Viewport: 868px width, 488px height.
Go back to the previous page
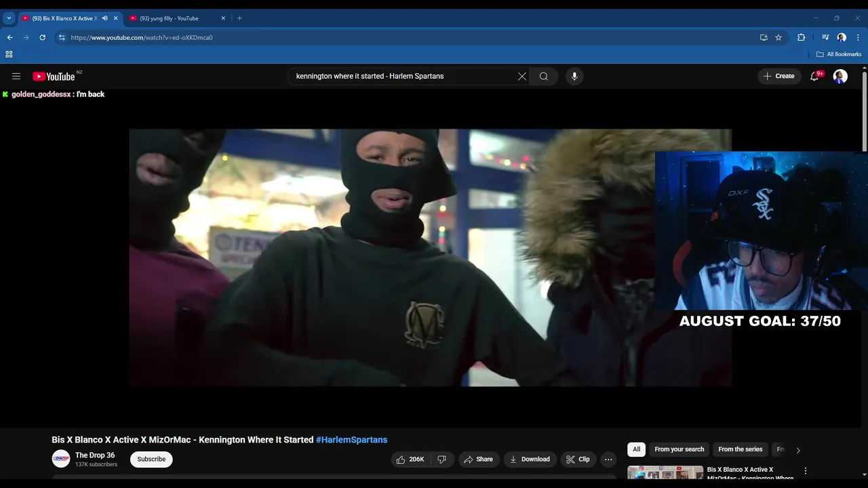pyautogui.click(x=9, y=37)
